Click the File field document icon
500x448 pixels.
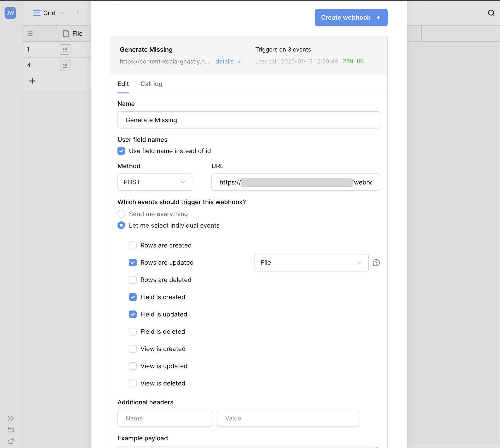tap(66, 34)
